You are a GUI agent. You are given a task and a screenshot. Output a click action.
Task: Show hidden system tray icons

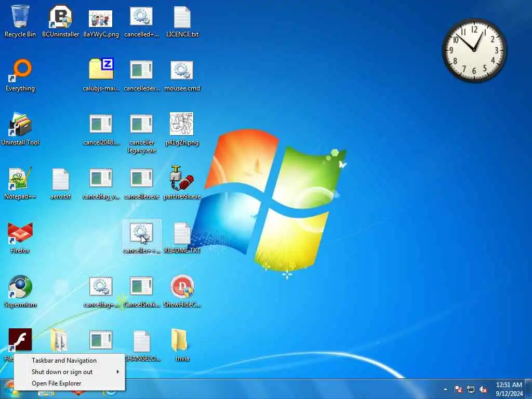pyautogui.click(x=445, y=389)
